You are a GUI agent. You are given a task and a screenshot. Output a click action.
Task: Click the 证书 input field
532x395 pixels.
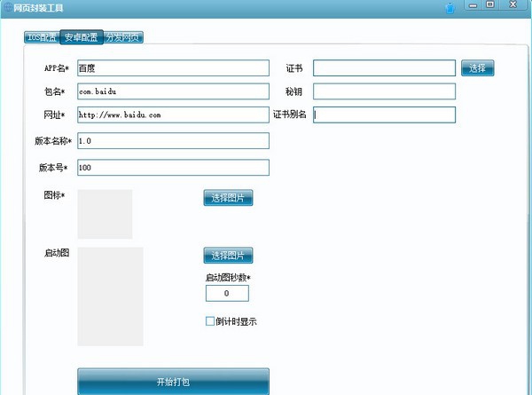point(384,68)
